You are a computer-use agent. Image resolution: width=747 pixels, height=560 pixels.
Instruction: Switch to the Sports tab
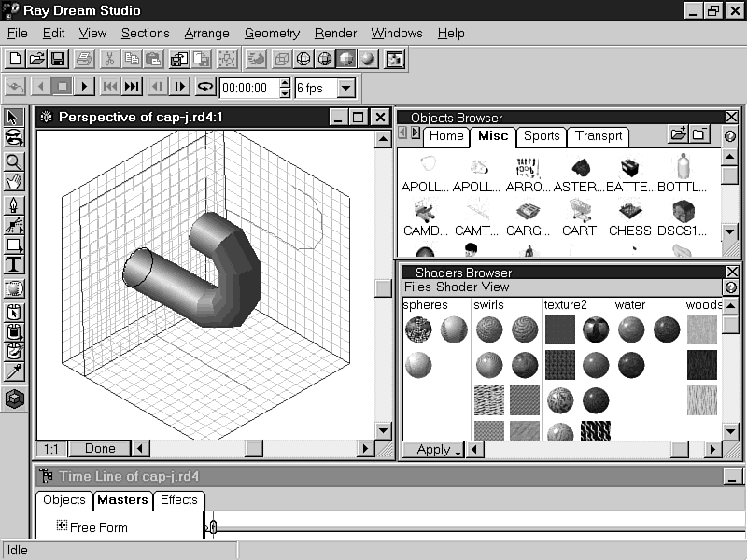pyautogui.click(x=541, y=136)
